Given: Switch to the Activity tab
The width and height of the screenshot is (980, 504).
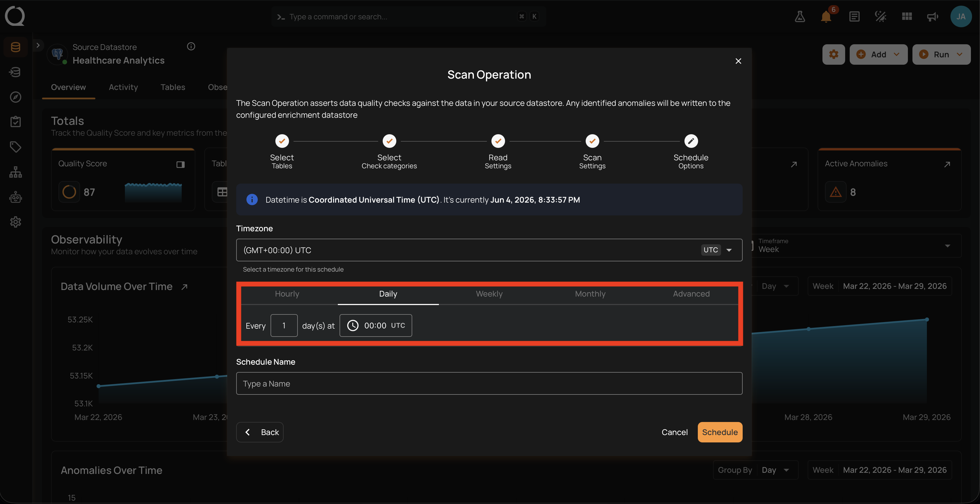Looking at the screenshot, I should [123, 87].
